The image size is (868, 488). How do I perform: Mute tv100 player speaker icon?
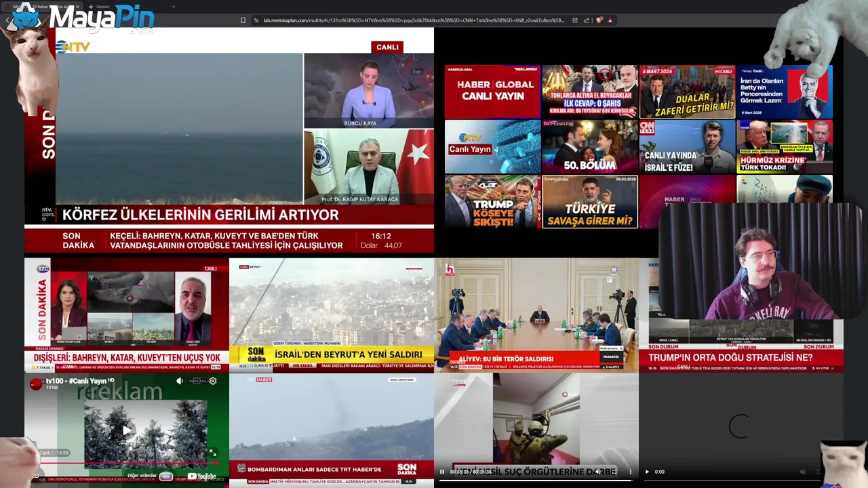coord(180,381)
